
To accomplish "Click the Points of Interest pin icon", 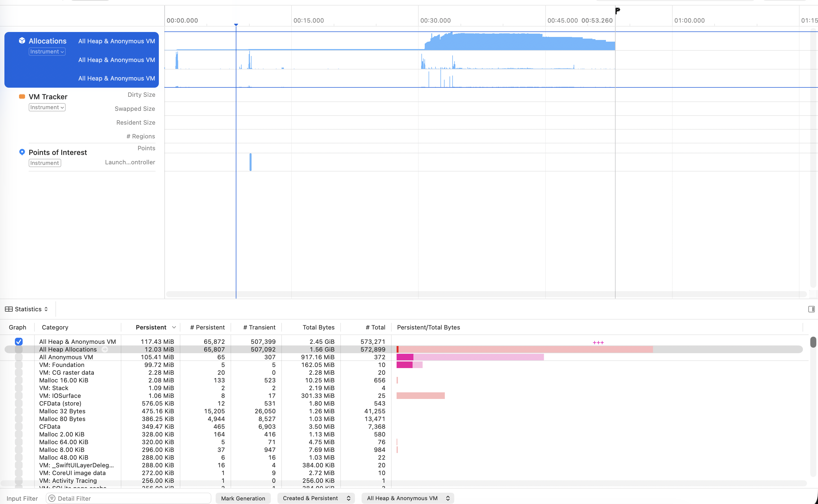I will [x=22, y=152].
